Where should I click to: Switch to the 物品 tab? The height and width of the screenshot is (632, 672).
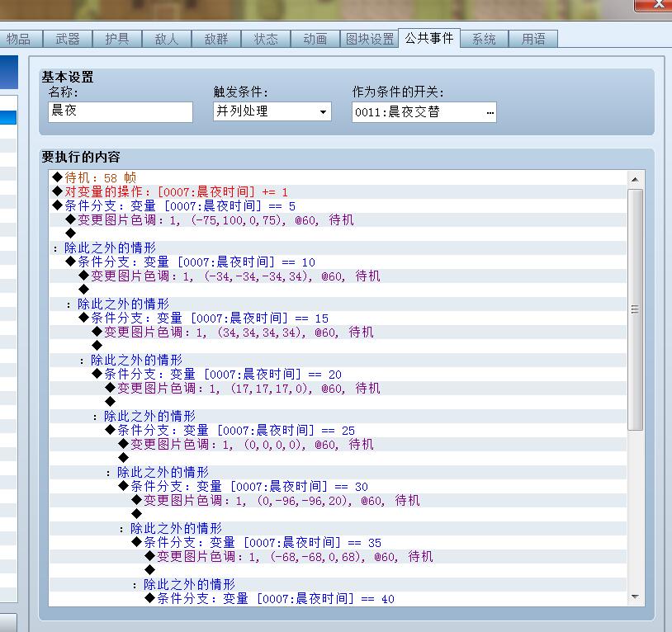pyautogui.click(x=19, y=39)
